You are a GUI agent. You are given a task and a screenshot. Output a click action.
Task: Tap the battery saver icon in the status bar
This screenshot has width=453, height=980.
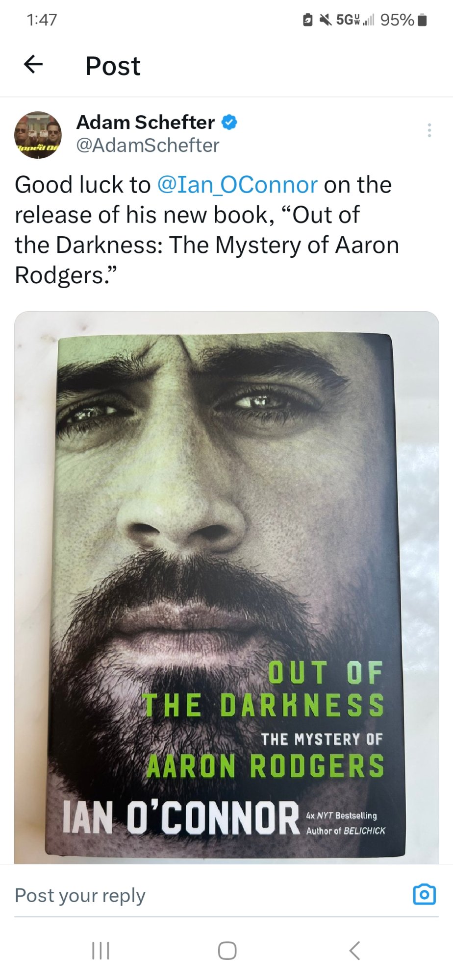(x=308, y=20)
